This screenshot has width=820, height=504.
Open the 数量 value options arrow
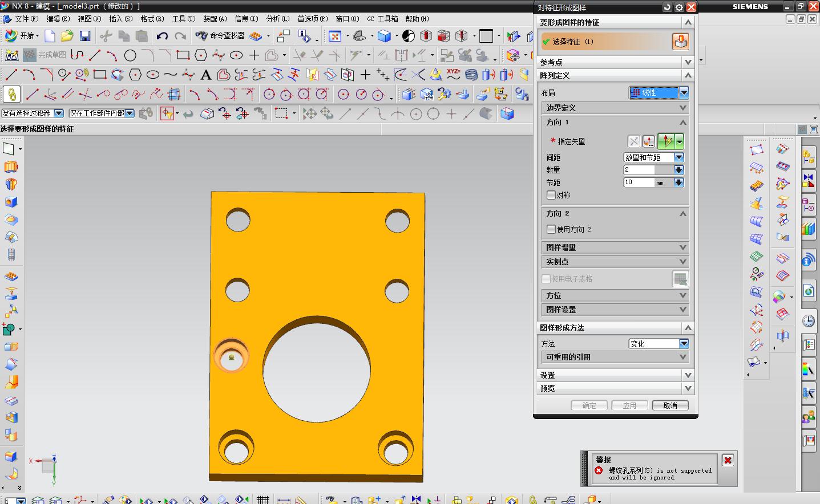pyautogui.click(x=678, y=170)
